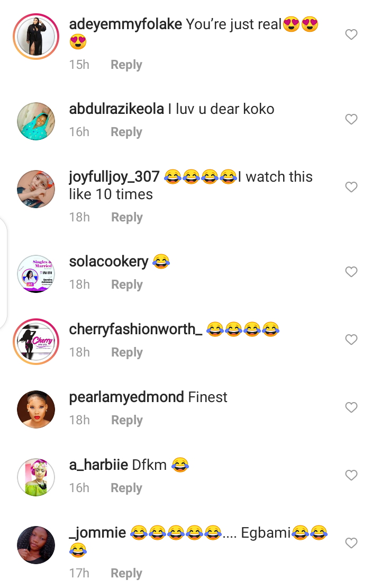Open a_harbiie username link
Viewport: 381px width, 588px height.
(x=98, y=465)
